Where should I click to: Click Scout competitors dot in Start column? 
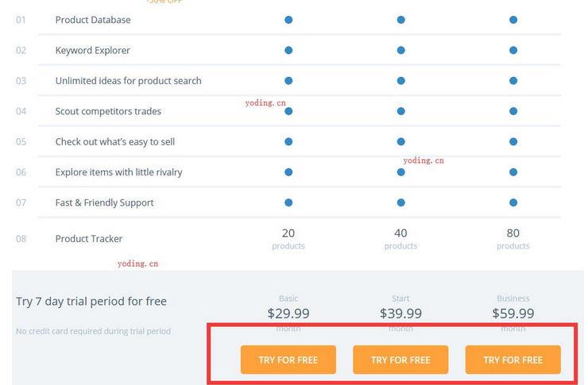[401, 111]
